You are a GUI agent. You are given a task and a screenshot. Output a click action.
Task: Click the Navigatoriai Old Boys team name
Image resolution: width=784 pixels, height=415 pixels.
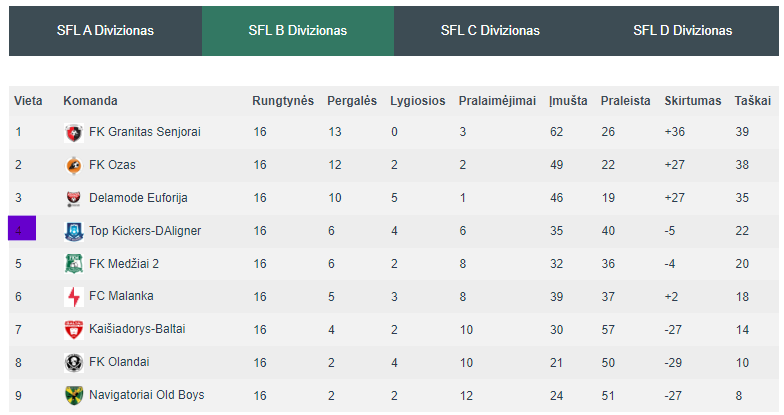pyautogui.click(x=146, y=395)
